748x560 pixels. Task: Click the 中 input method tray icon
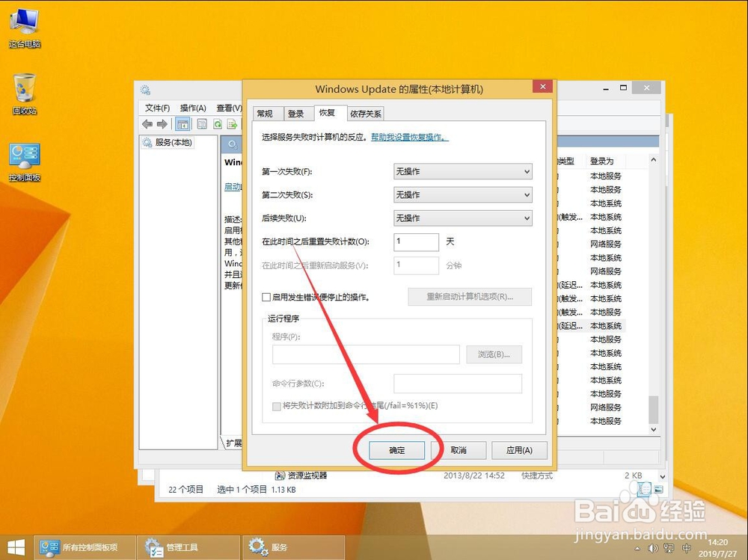tap(687, 549)
